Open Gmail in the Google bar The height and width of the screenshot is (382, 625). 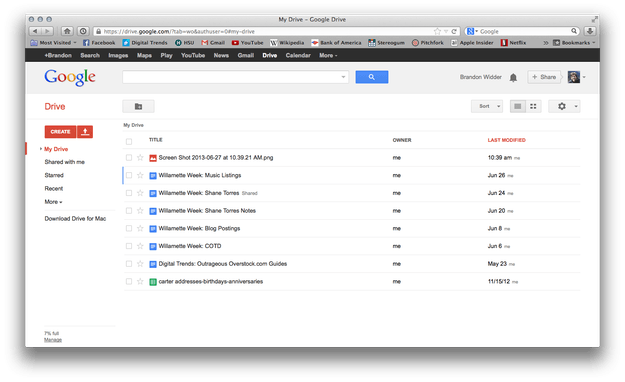pyautogui.click(x=246, y=55)
